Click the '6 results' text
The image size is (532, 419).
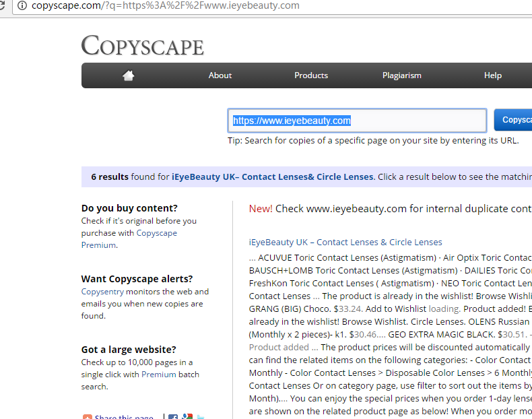tap(110, 176)
